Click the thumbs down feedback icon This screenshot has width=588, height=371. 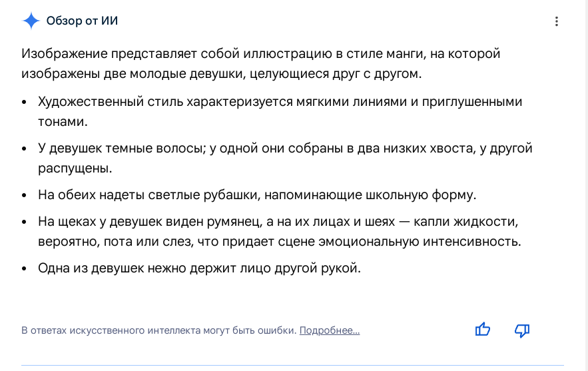click(x=522, y=330)
